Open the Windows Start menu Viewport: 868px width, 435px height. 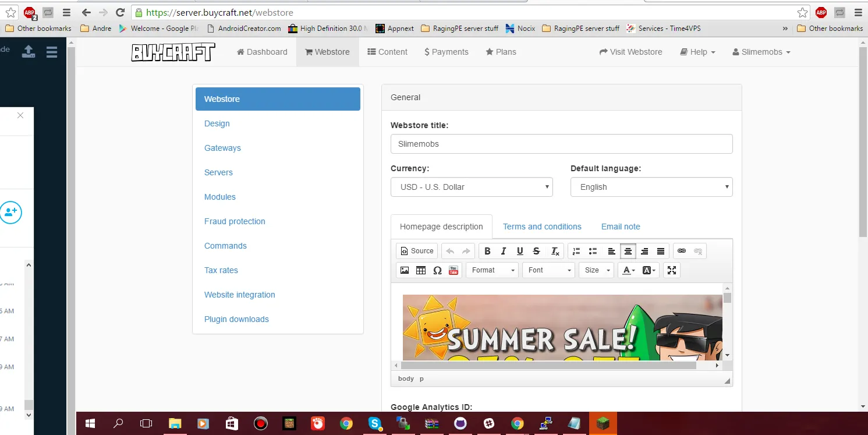click(90, 423)
